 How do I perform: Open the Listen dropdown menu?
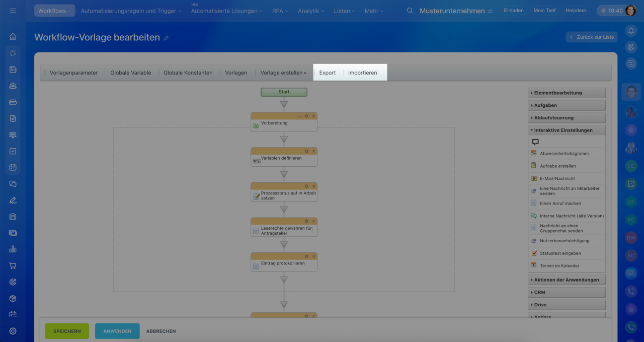344,11
